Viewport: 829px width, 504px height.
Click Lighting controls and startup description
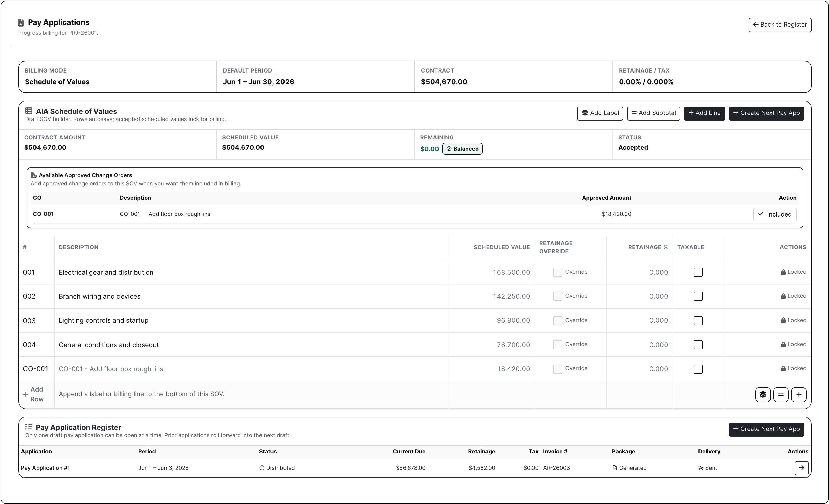click(x=103, y=320)
